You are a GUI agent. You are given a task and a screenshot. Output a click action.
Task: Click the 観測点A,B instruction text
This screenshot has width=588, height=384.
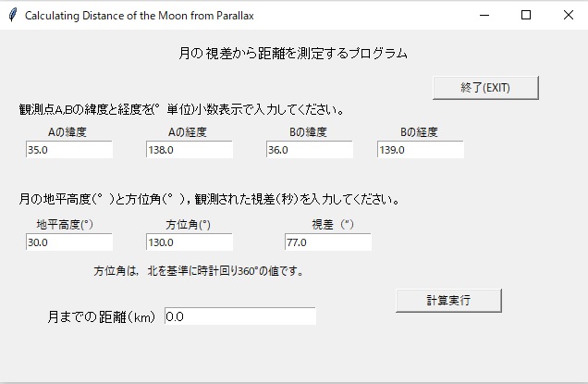[181, 109]
